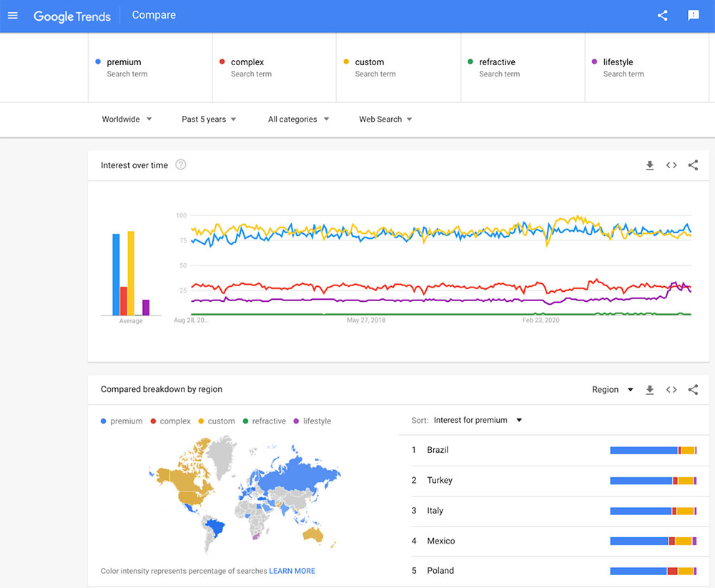The image size is (715, 588).
Task: Click the Interest over time help icon
Action: (x=181, y=165)
